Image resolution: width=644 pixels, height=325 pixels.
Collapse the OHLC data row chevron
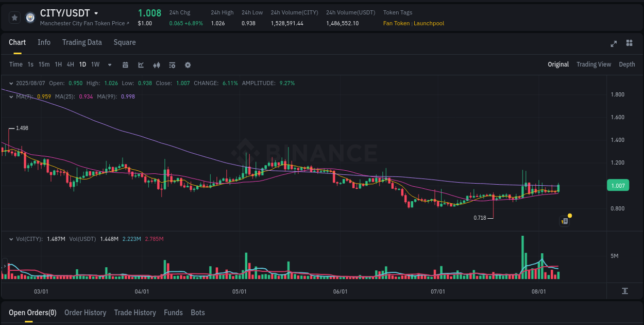point(11,83)
